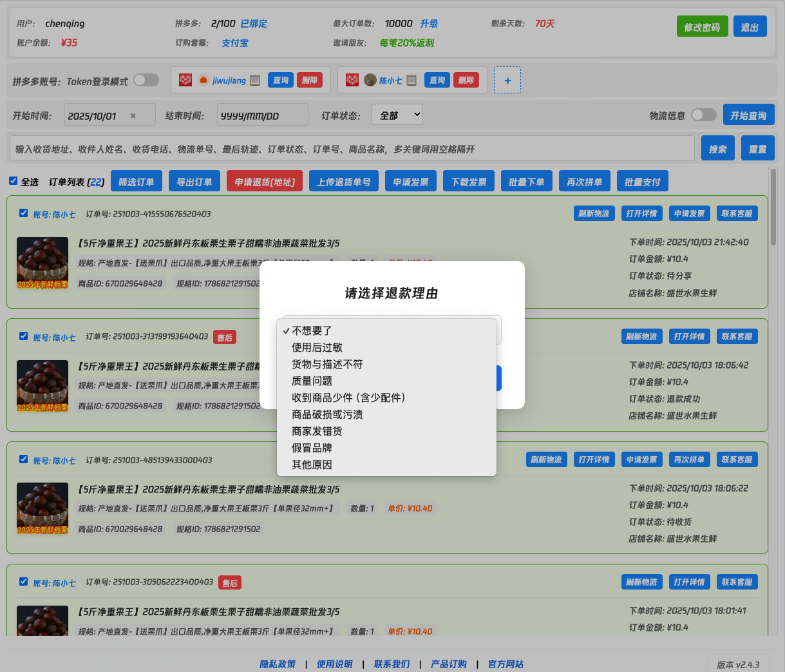Click the Pinduoduo logo beside 陈小七
The width and height of the screenshot is (785, 672).
coord(352,80)
